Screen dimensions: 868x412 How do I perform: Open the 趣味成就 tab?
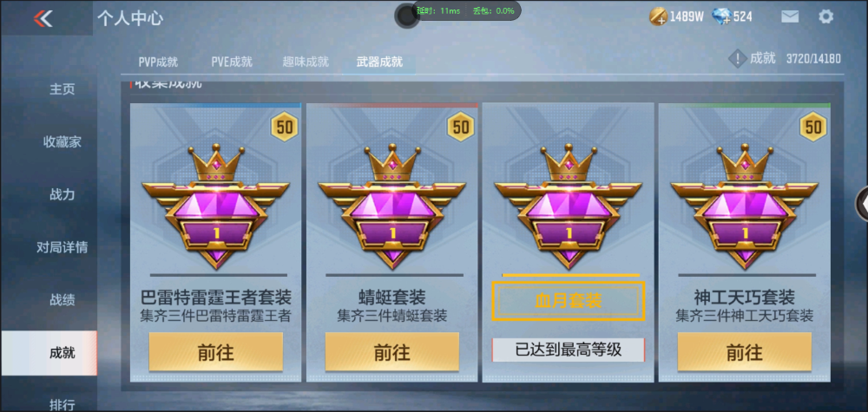pos(306,62)
